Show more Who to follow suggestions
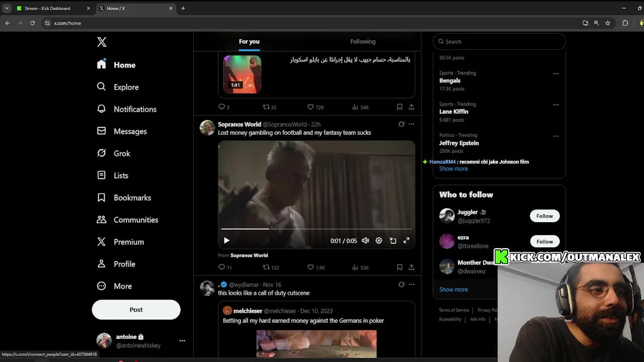 tap(453, 290)
